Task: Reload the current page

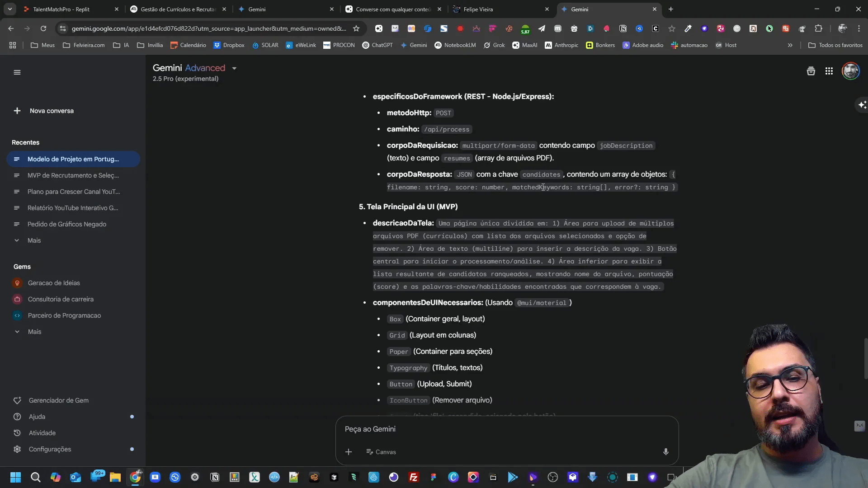Action: [x=43, y=28]
